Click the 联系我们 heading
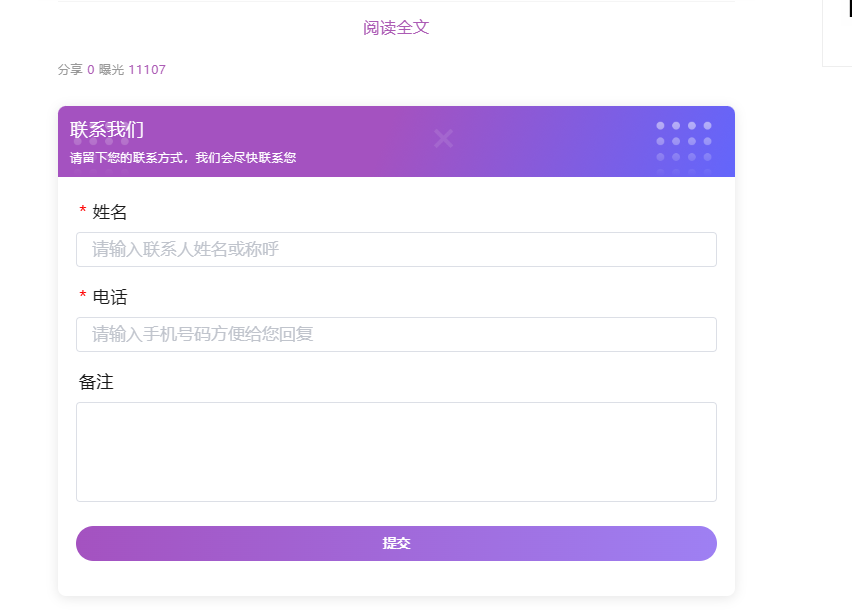Image resolution: width=852 pixels, height=614 pixels. (x=106, y=130)
